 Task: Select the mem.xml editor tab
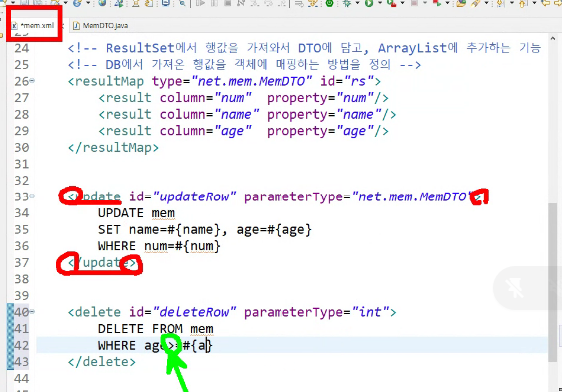(33, 25)
